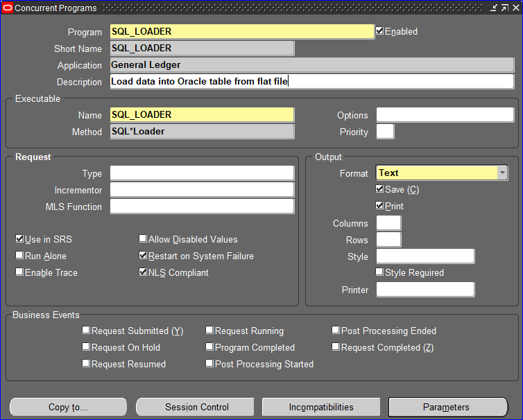The width and height of the screenshot is (523, 420).
Task: Click the Incompatibilities button
Action: pyautogui.click(x=321, y=407)
